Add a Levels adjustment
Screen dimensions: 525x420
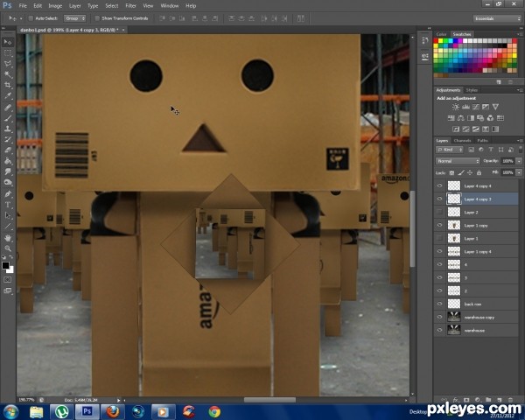click(465, 107)
